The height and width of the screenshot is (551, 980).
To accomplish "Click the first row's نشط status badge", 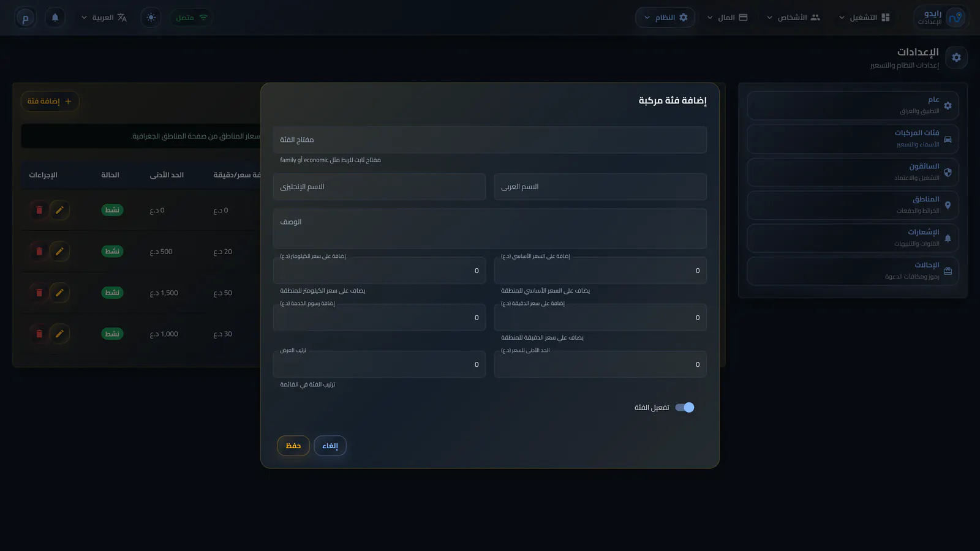I will 112,210.
